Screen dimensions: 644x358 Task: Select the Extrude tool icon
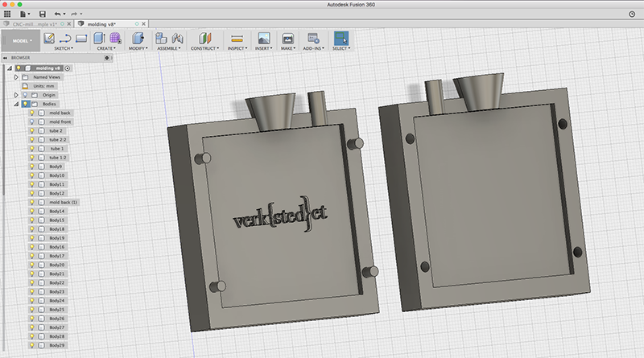click(x=99, y=38)
